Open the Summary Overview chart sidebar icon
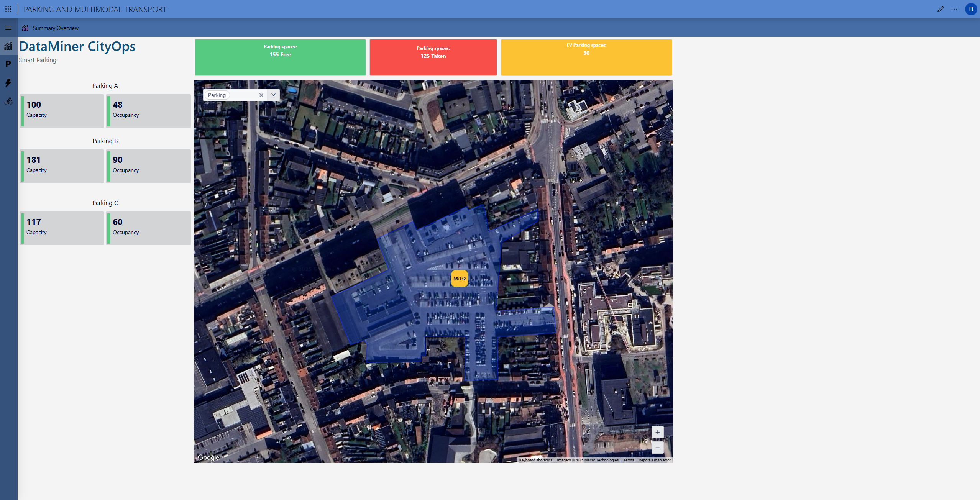The height and width of the screenshot is (500, 980). click(x=8, y=46)
